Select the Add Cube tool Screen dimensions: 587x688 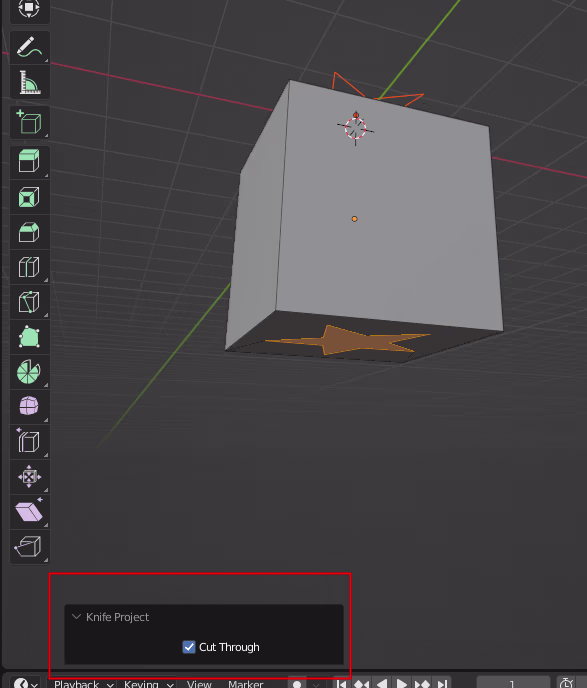(29, 122)
